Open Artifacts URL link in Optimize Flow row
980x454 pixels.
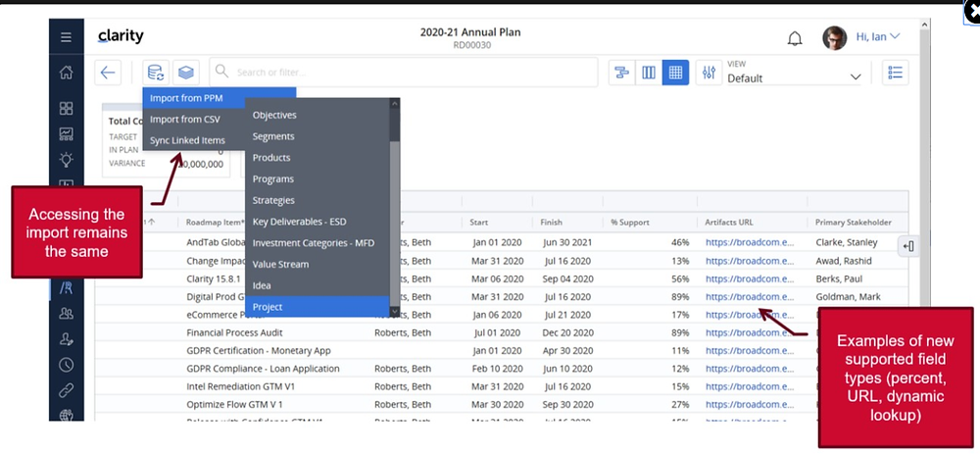pyautogui.click(x=750, y=405)
